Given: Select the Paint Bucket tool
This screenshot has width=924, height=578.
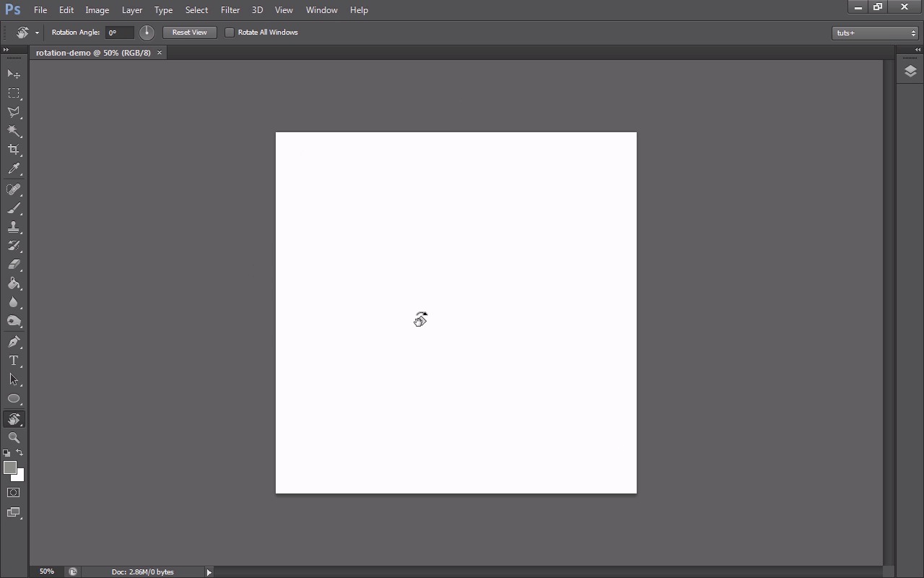Looking at the screenshot, I should click(14, 283).
